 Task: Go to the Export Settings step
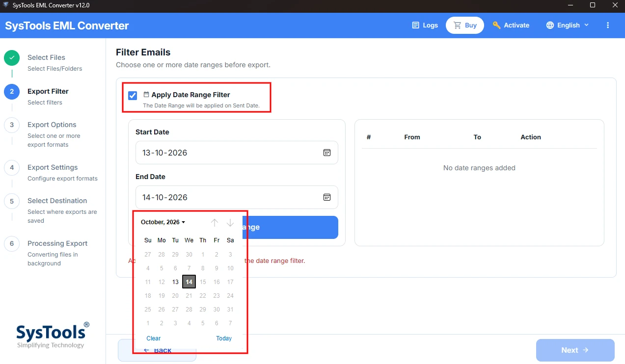click(62, 172)
